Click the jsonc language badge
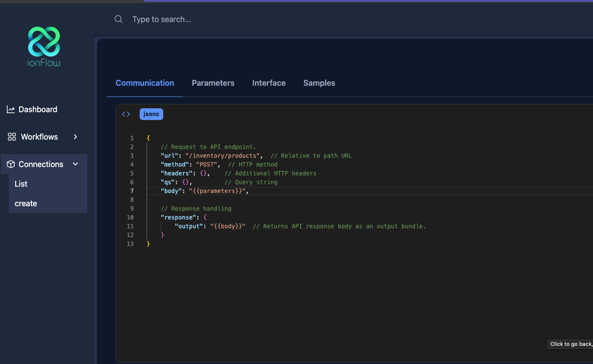This screenshot has width=593, height=364. (x=151, y=114)
